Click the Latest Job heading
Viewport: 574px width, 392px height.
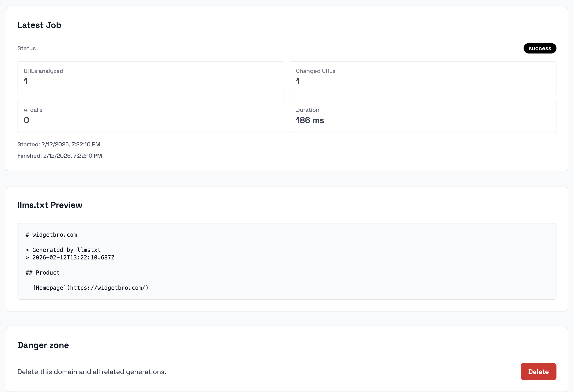point(39,25)
